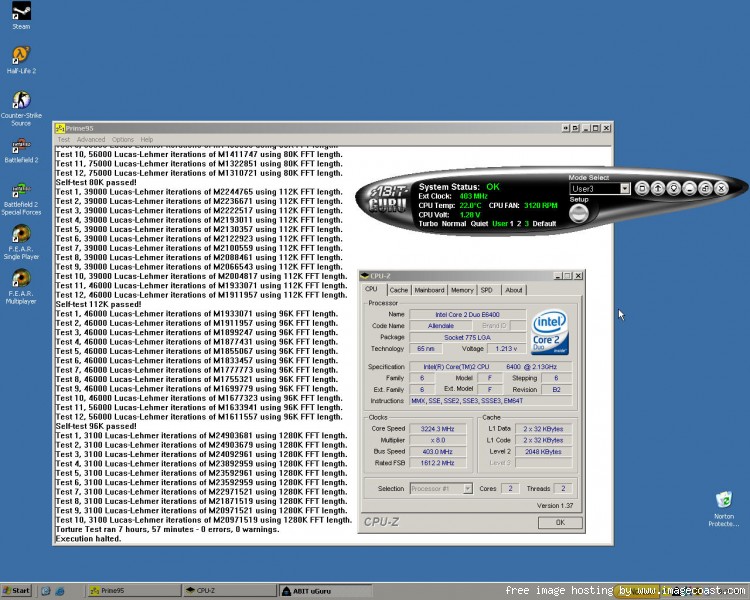The image size is (750, 600).
Task: Click the up-arrow icon in uGuru panel
Action: click(x=658, y=189)
